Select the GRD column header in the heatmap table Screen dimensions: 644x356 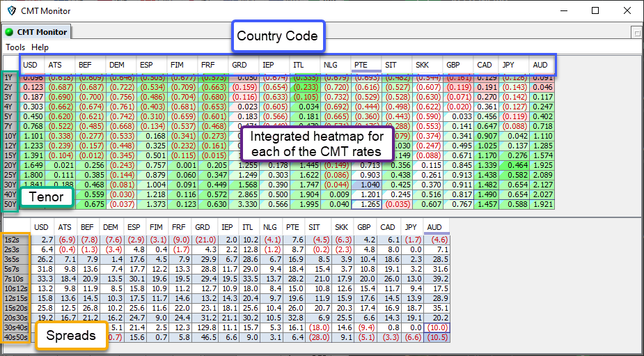coord(243,65)
